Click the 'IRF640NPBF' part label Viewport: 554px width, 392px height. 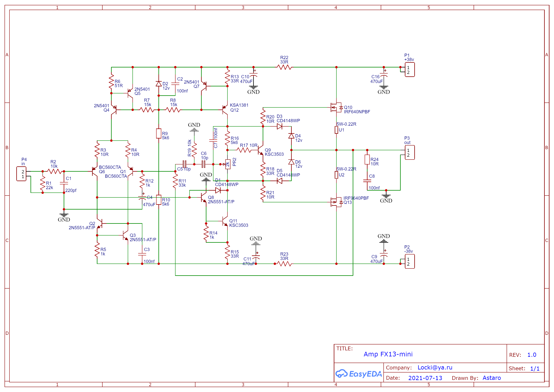point(357,112)
